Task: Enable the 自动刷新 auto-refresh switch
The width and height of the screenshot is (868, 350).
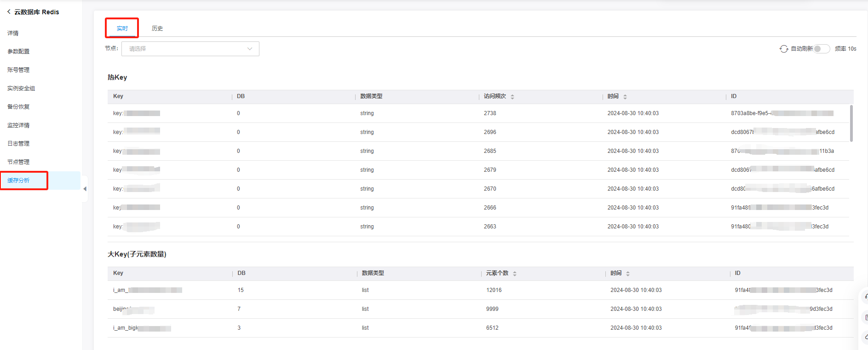Action: pos(822,49)
